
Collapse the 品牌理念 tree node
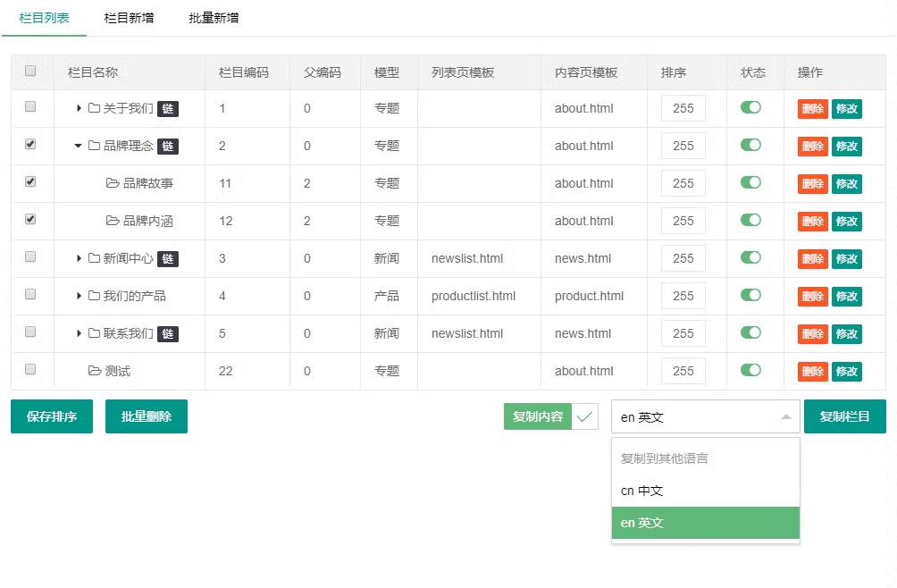point(79,146)
